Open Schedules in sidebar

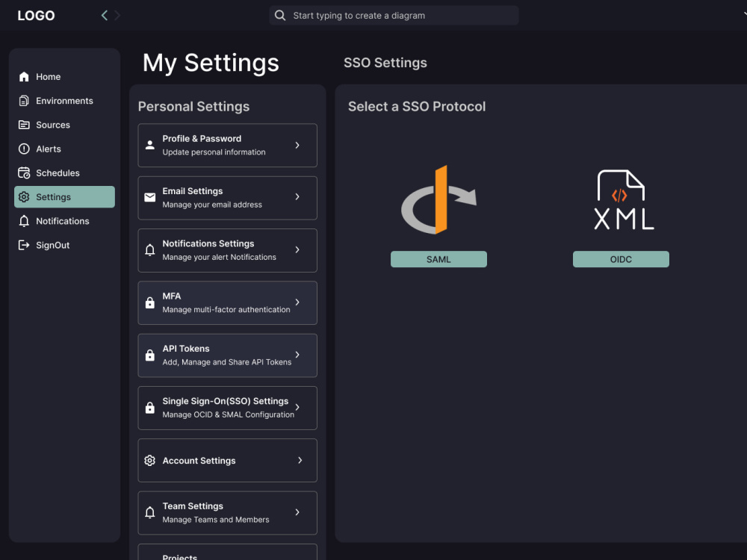click(64, 173)
